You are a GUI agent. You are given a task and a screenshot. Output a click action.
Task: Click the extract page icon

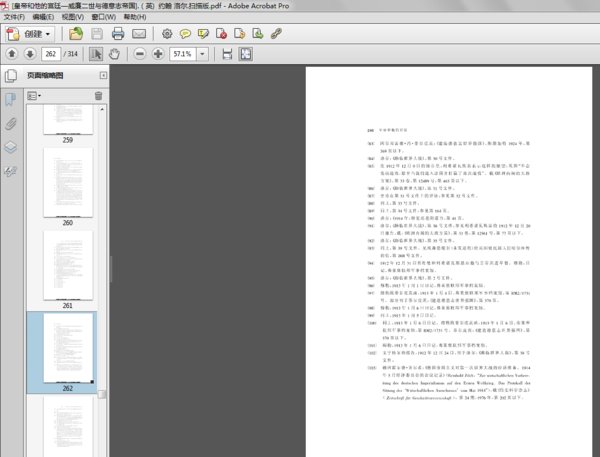240,34
